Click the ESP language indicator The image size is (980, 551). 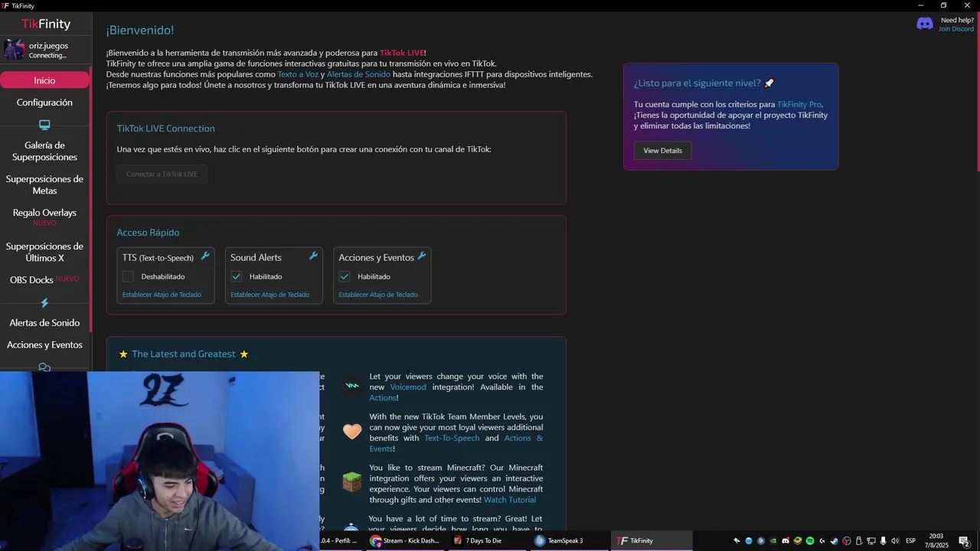tap(911, 541)
